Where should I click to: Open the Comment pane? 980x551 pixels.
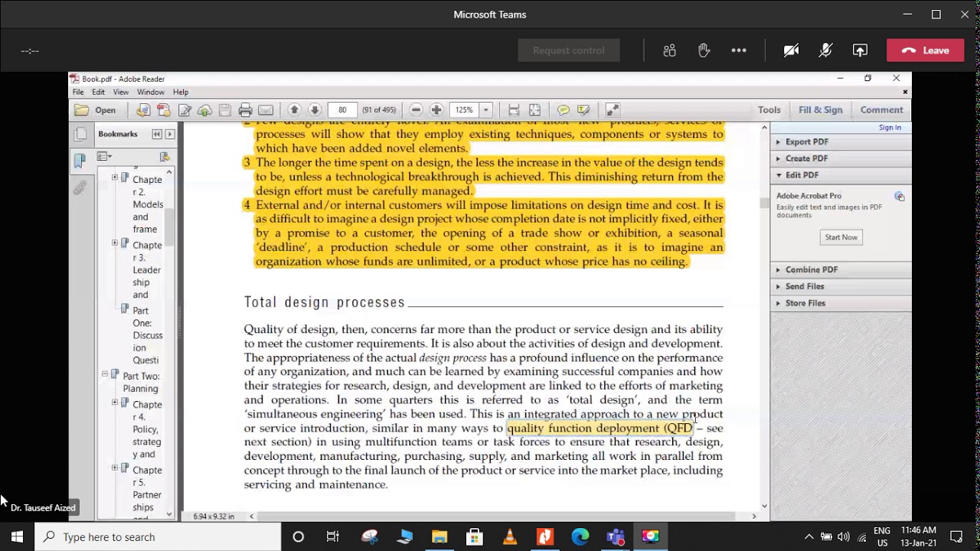(x=881, y=109)
